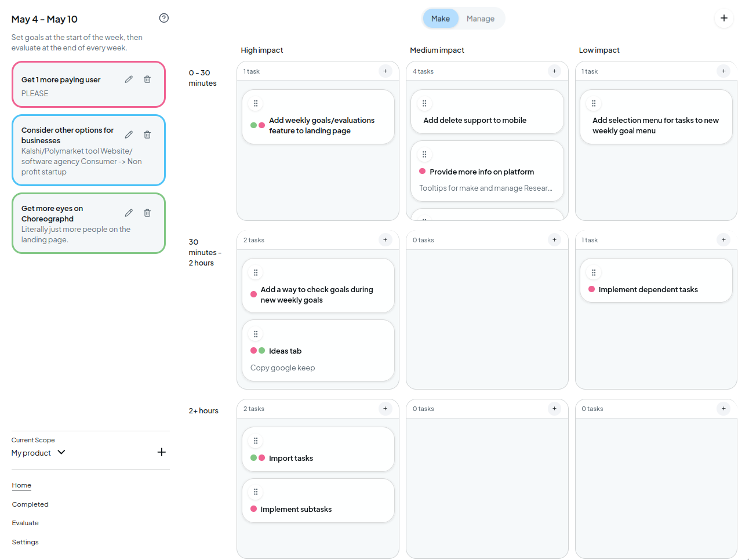Delete 'Get more eyes on Choreographd' goal
This screenshot has height=560, width=749.
tap(147, 213)
